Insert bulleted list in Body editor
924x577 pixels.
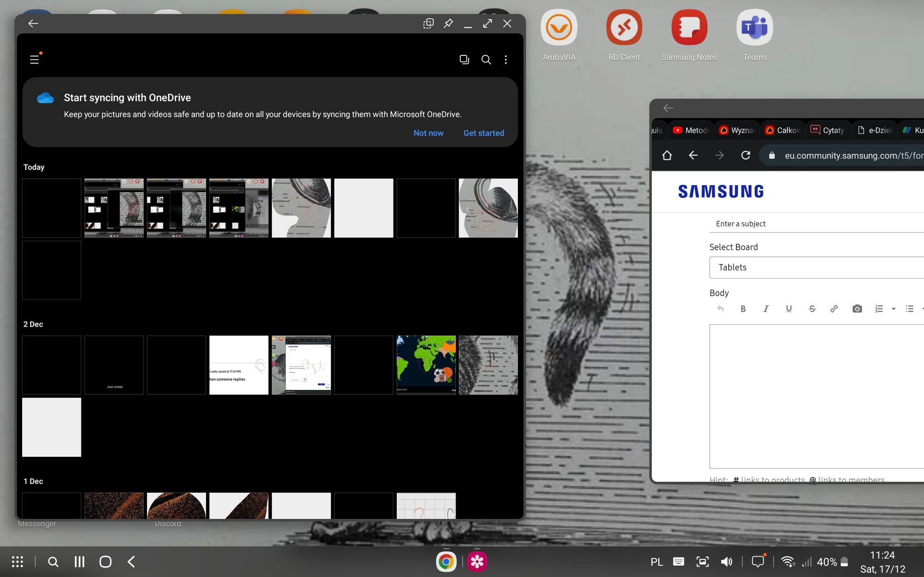tap(909, 309)
